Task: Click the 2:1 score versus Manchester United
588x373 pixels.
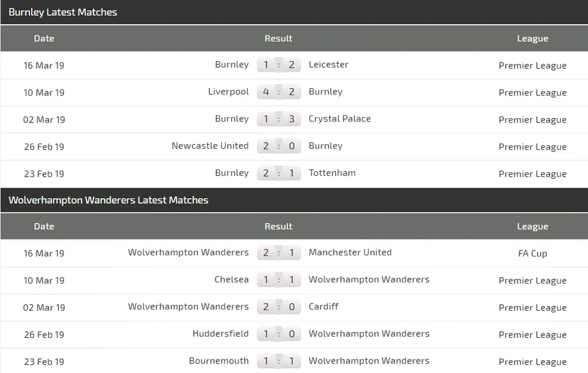Action: (x=279, y=252)
